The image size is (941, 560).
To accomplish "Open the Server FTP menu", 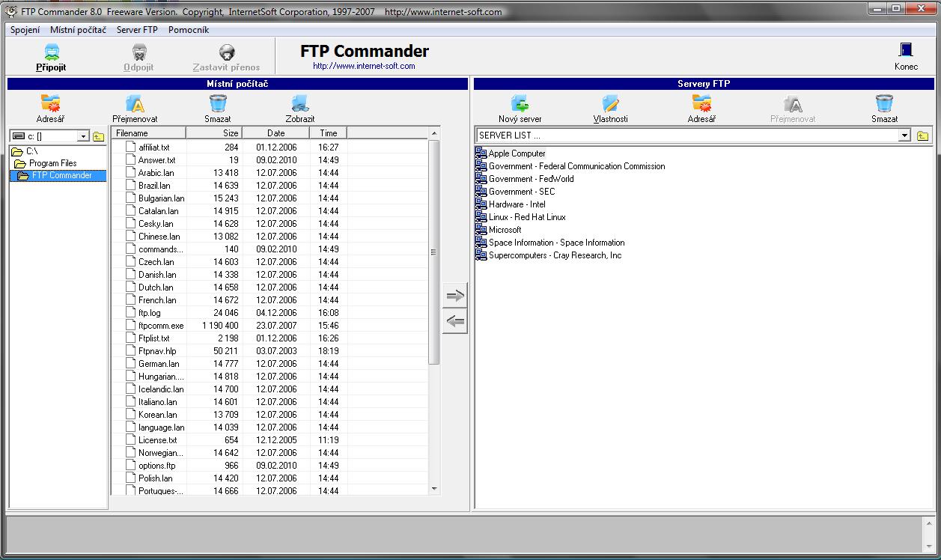I will (x=137, y=30).
